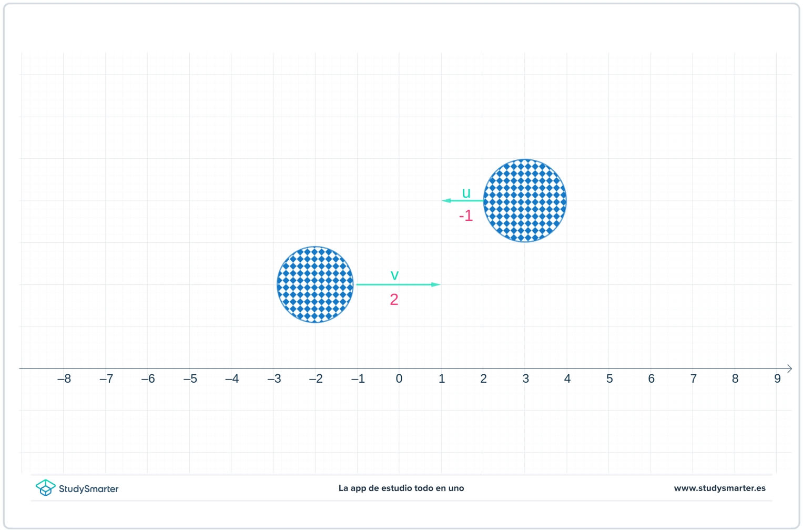Image resolution: width=803 pixels, height=532 pixels.
Task: Click the arrowhead of vector v
Action: (x=435, y=284)
